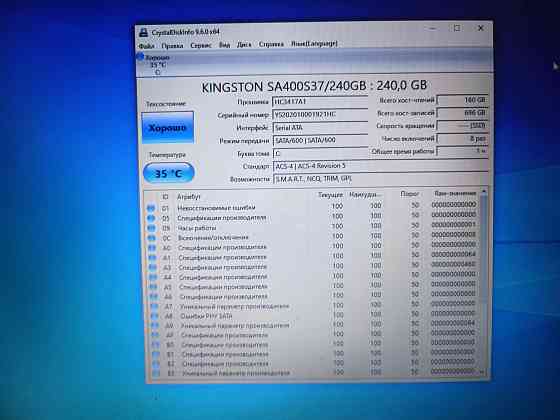Image resolution: width=560 pixels, height=420 pixels.
Task: Maximize the CrystalDiskInfo window
Action: pos(457,29)
